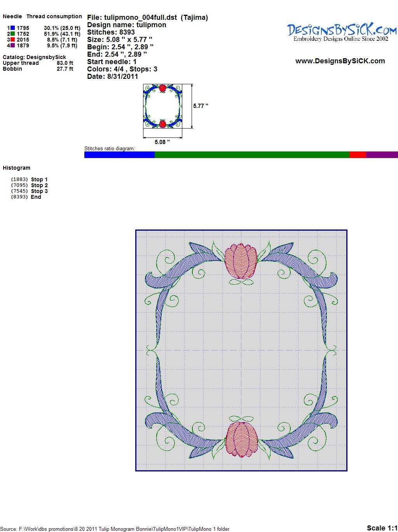The height and width of the screenshot is (532, 398).
Task: Select the purple needle 4 color swatch
Action: [x=13, y=45]
